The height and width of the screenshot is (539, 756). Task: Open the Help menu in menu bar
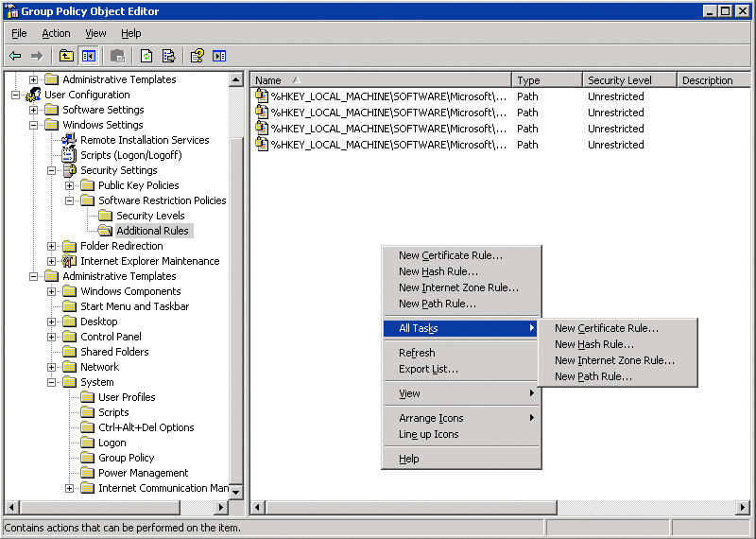click(x=131, y=33)
